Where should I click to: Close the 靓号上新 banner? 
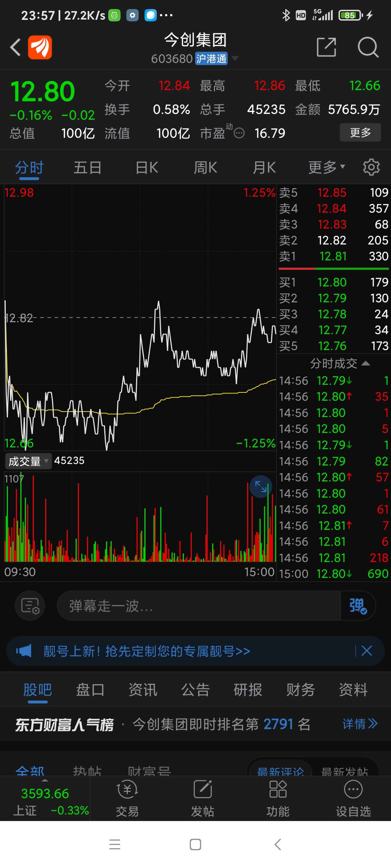coord(367,651)
